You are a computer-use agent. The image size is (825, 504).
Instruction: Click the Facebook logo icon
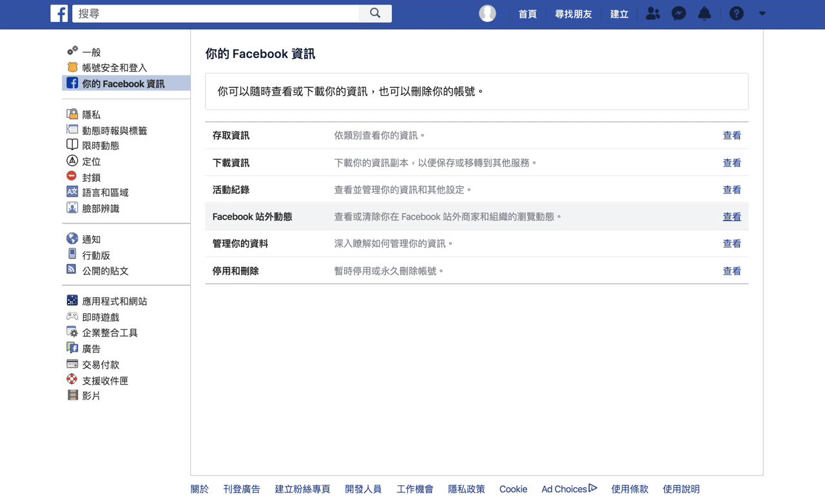tap(59, 14)
